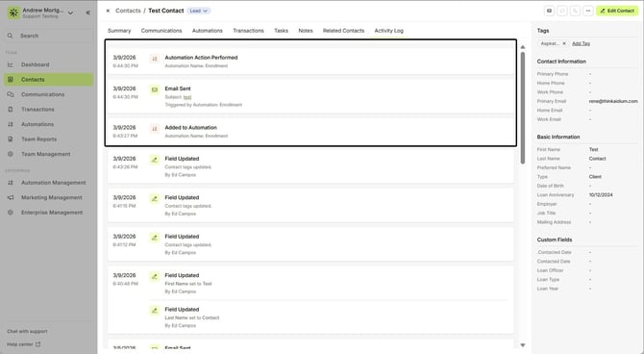Click the scrollbar up arrow
The image size is (644, 354).
pos(523,47)
